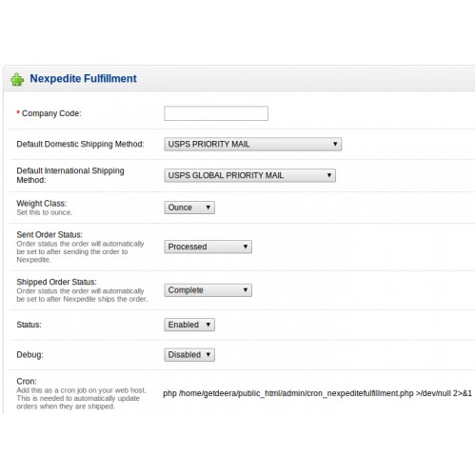Open the Sent Order Status Processed dropdown

[208, 247]
